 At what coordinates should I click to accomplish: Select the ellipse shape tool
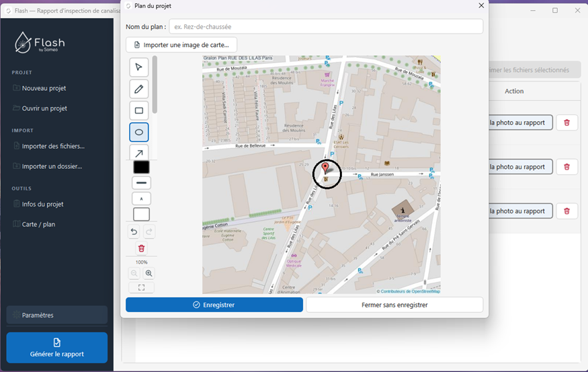138,132
